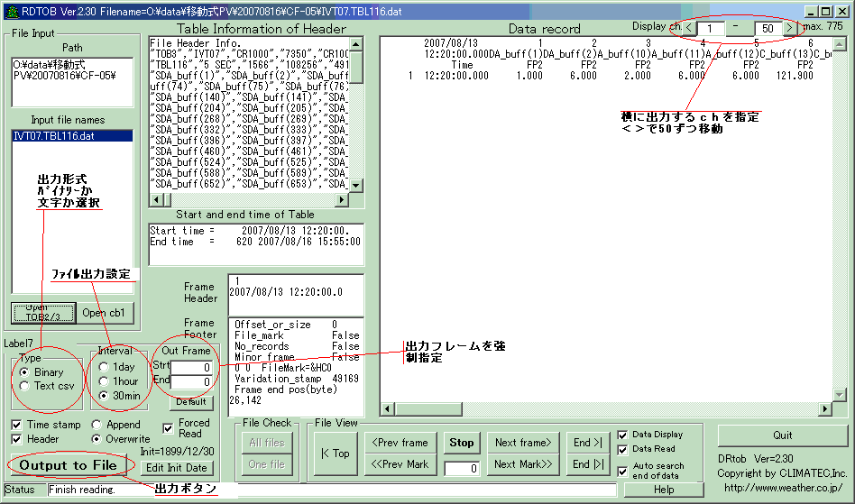The image size is (855, 504).
Task: Click Data record scroll left arrow
Action: coord(388,408)
